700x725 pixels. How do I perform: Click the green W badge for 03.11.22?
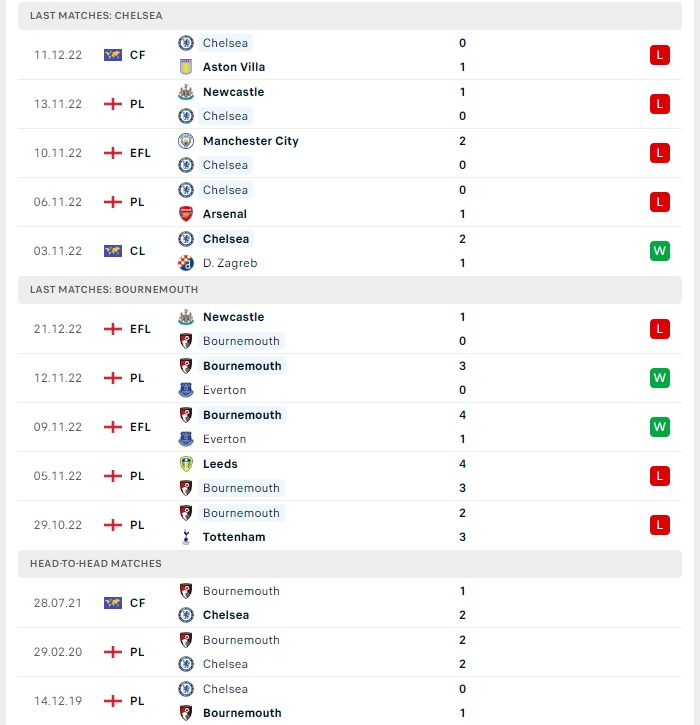[x=660, y=251]
